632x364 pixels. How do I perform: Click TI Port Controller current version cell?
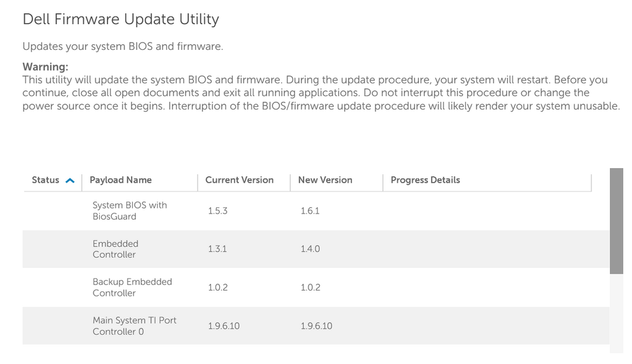coord(224,326)
